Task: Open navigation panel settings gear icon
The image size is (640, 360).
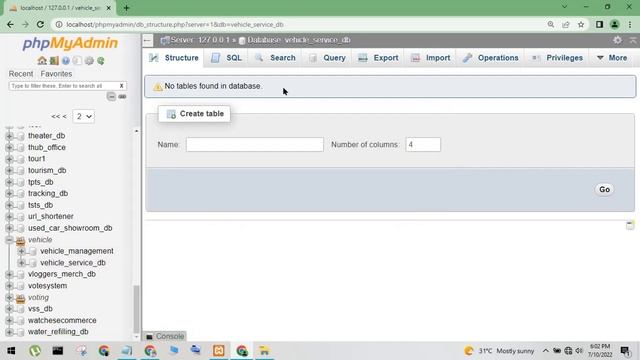Action: (89, 61)
